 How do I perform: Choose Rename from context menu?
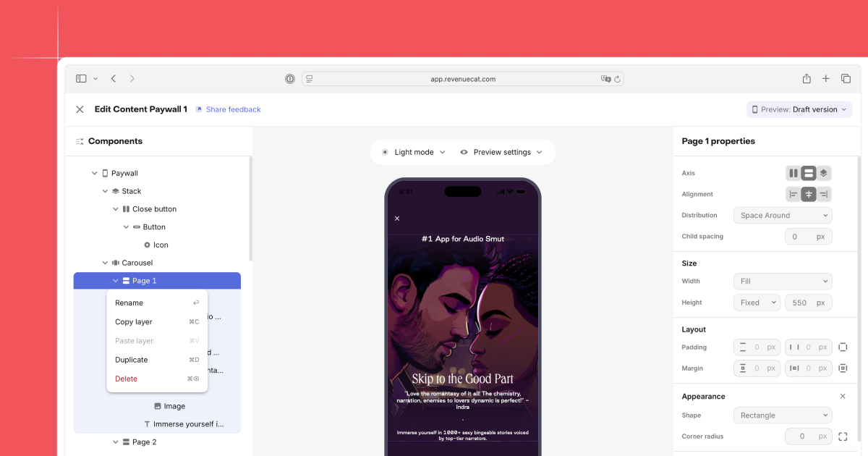(x=157, y=303)
